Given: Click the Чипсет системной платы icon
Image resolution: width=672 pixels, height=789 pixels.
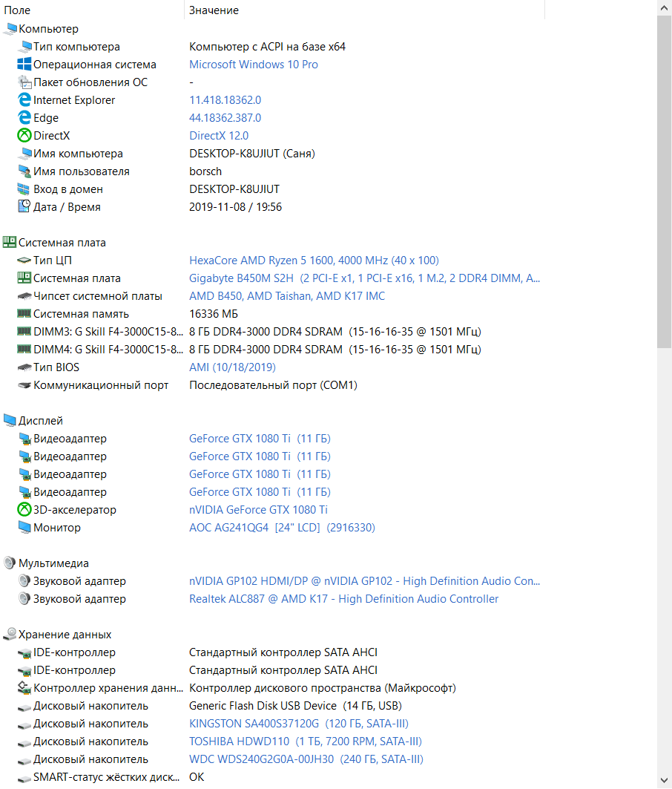Looking at the screenshot, I should click(x=24, y=296).
